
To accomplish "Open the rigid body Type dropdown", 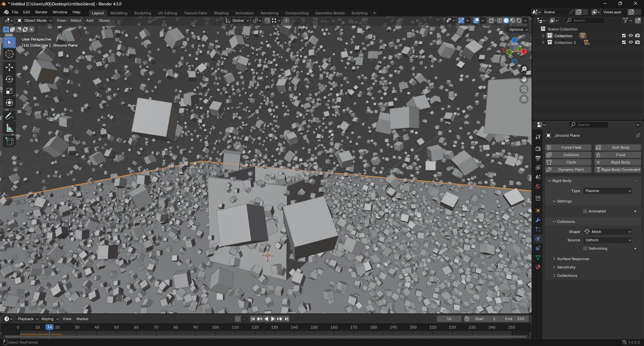I will [607, 191].
